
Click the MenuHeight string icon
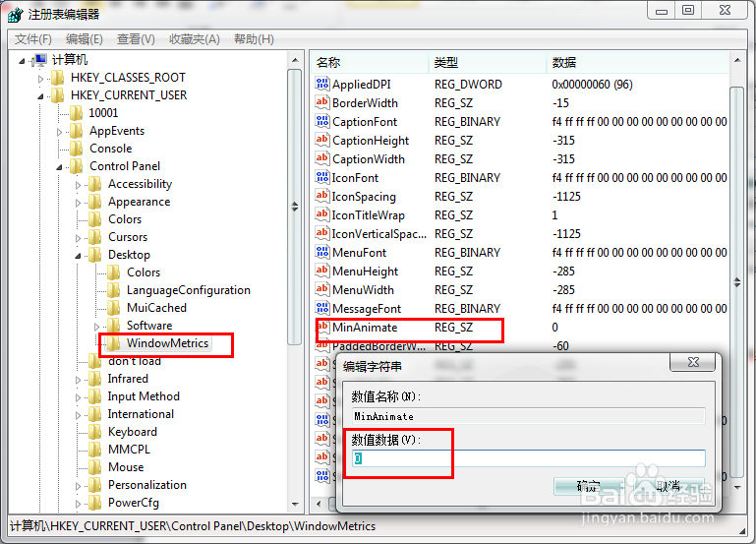click(322, 271)
